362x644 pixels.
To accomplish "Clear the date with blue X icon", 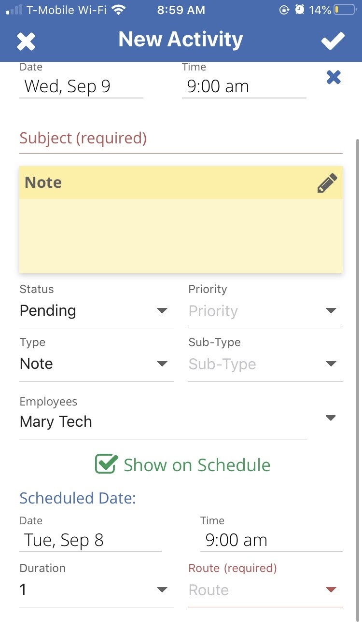I will [x=334, y=77].
